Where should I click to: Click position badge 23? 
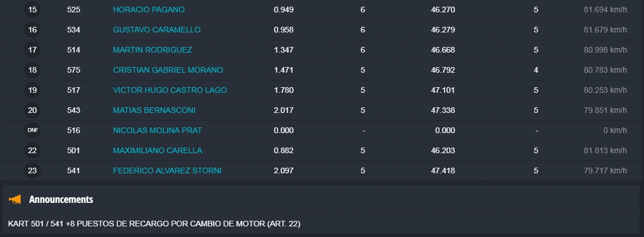pyautogui.click(x=32, y=170)
